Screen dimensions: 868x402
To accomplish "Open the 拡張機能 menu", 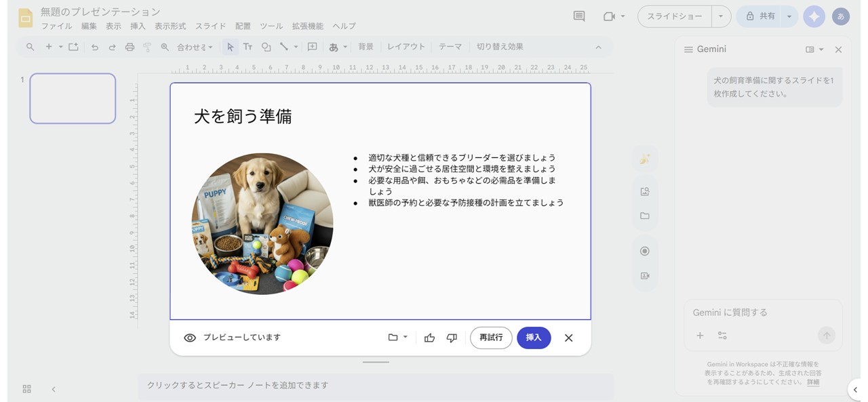I will point(309,26).
